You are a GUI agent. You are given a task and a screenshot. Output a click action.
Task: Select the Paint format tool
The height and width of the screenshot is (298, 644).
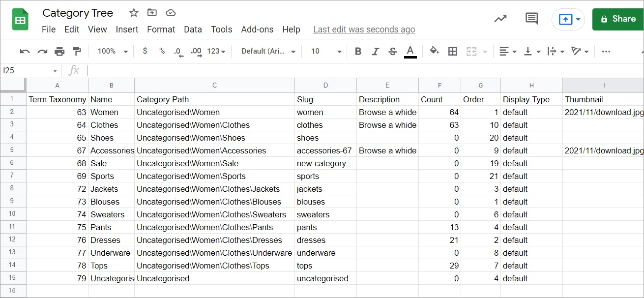[x=77, y=51]
